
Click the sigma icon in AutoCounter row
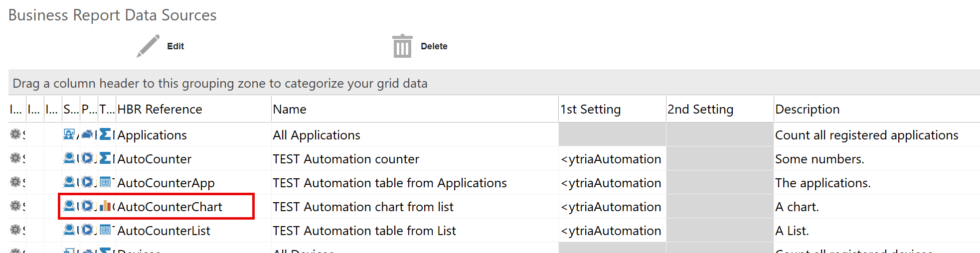click(105, 158)
